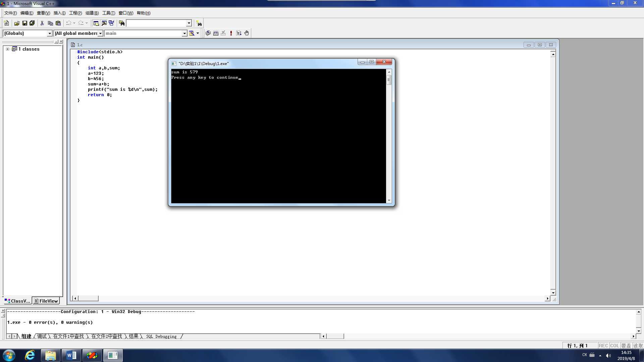The height and width of the screenshot is (362, 644).
Task: Close the workspace panel
Action: [61, 42]
